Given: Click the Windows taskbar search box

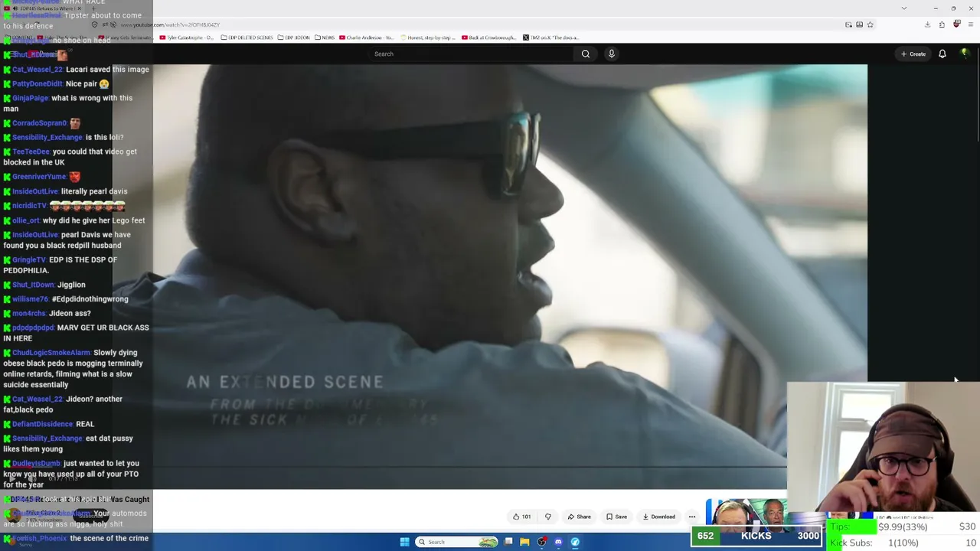Looking at the screenshot, I should click(457, 542).
